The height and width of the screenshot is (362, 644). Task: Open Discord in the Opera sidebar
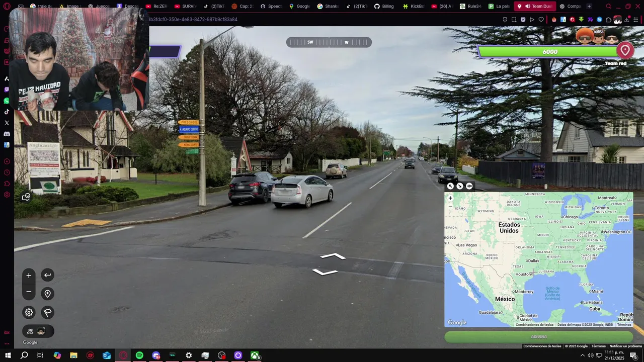point(7,134)
